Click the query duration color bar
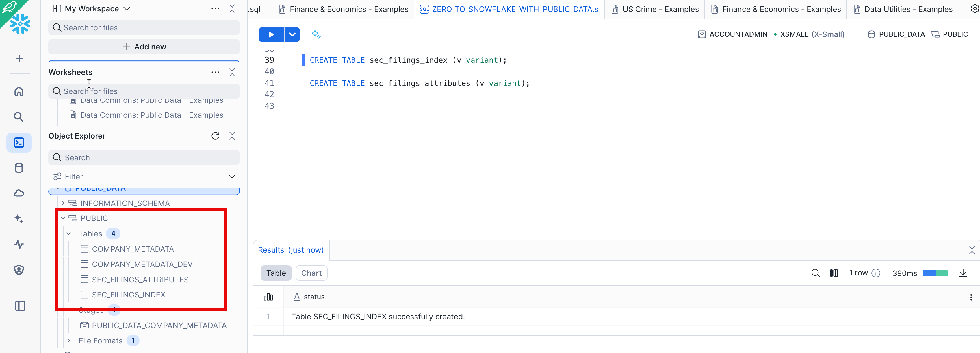 935,273
